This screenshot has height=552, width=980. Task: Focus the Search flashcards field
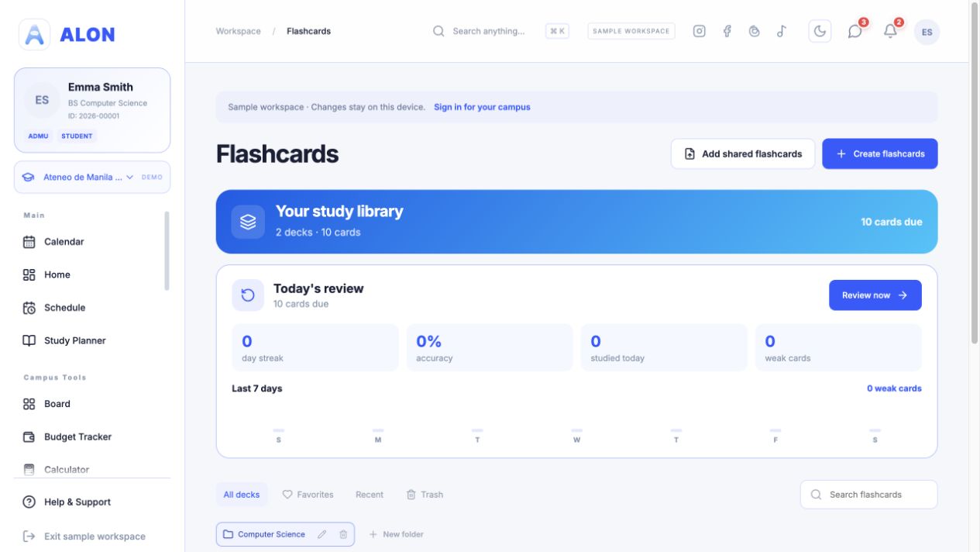click(868, 495)
